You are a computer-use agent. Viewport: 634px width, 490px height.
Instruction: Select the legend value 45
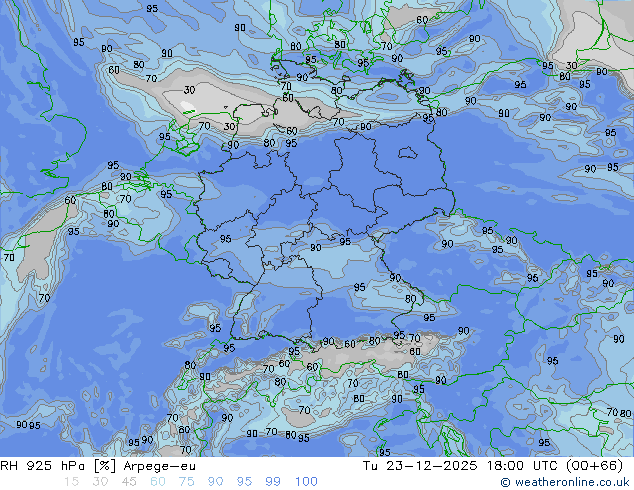click(x=129, y=482)
